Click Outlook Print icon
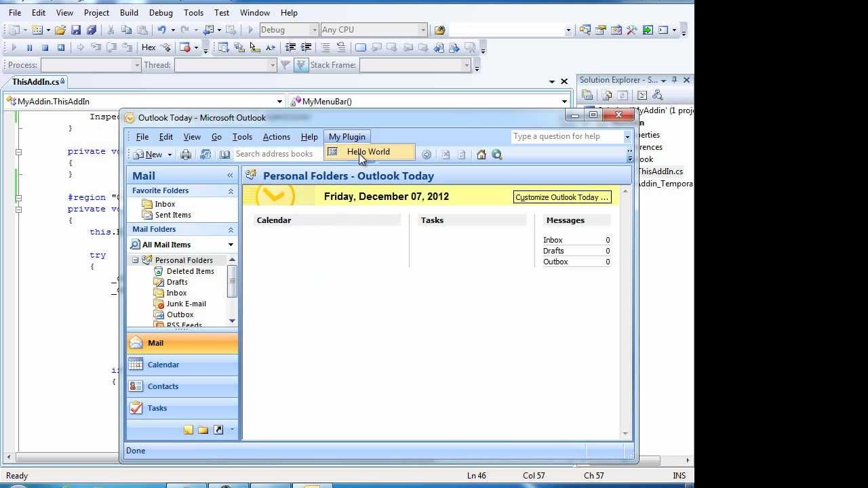The width and height of the screenshot is (868, 488). coord(186,155)
